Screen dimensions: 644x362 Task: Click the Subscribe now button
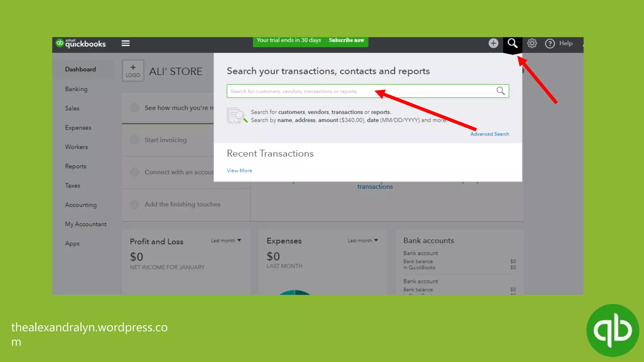pos(346,40)
